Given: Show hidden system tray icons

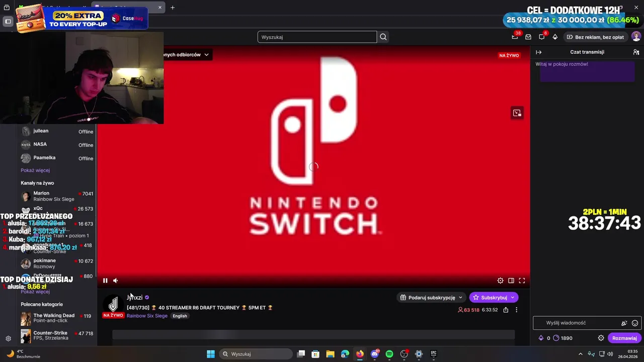Looking at the screenshot, I should tap(580, 354).
